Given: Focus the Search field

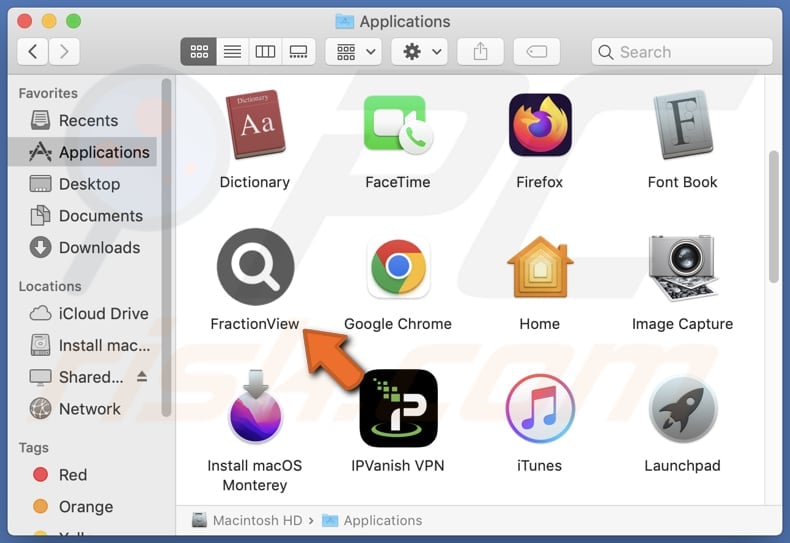Looking at the screenshot, I should (x=682, y=52).
